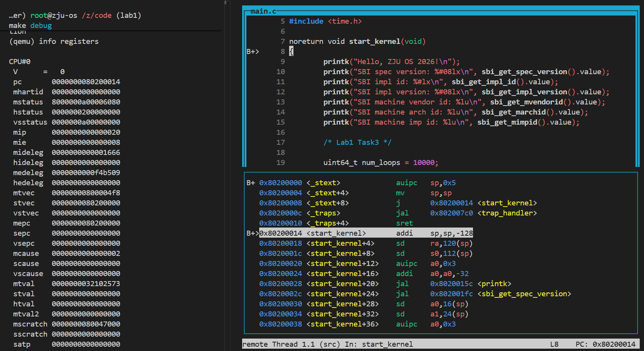Image resolution: width=644 pixels, height=351 pixels.
Task: Click the mtvec register row
Action: [66, 193]
